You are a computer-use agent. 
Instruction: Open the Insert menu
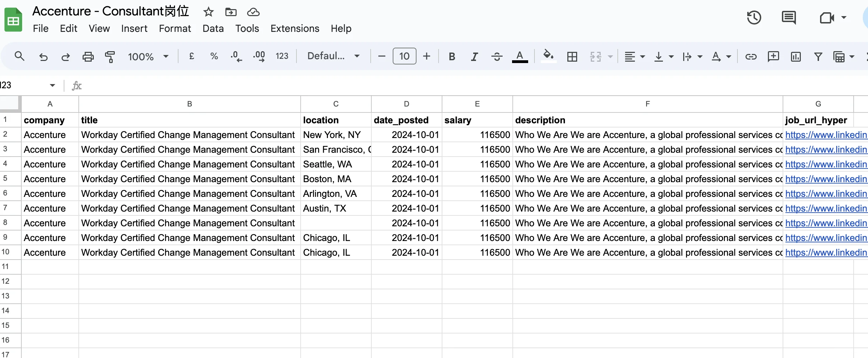tap(134, 28)
